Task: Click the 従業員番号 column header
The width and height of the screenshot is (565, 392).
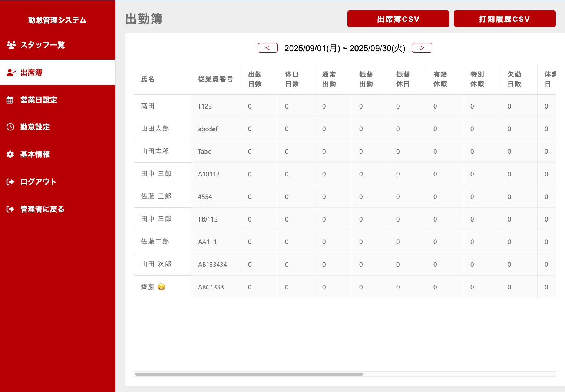Action: [x=215, y=79]
